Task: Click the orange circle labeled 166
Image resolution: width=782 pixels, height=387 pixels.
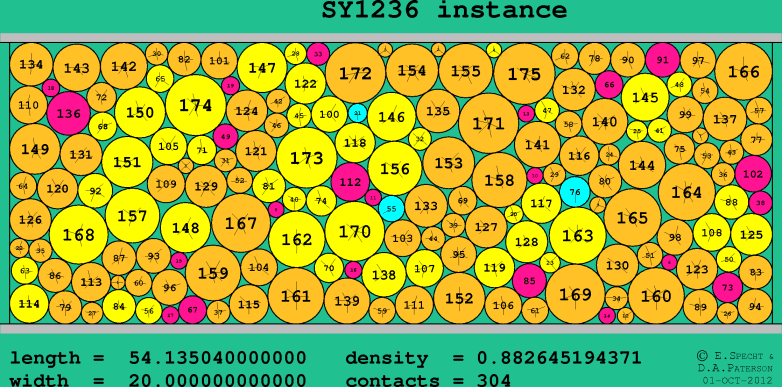Action: pyautogui.click(x=744, y=72)
